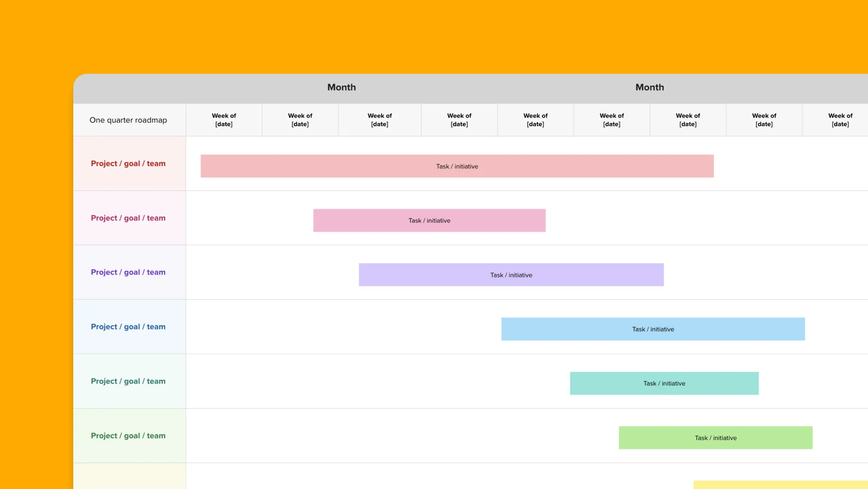This screenshot has width=868, height=489.
Task: Click the pink Task / initiative bar
Action: click(x=429, y=220)
